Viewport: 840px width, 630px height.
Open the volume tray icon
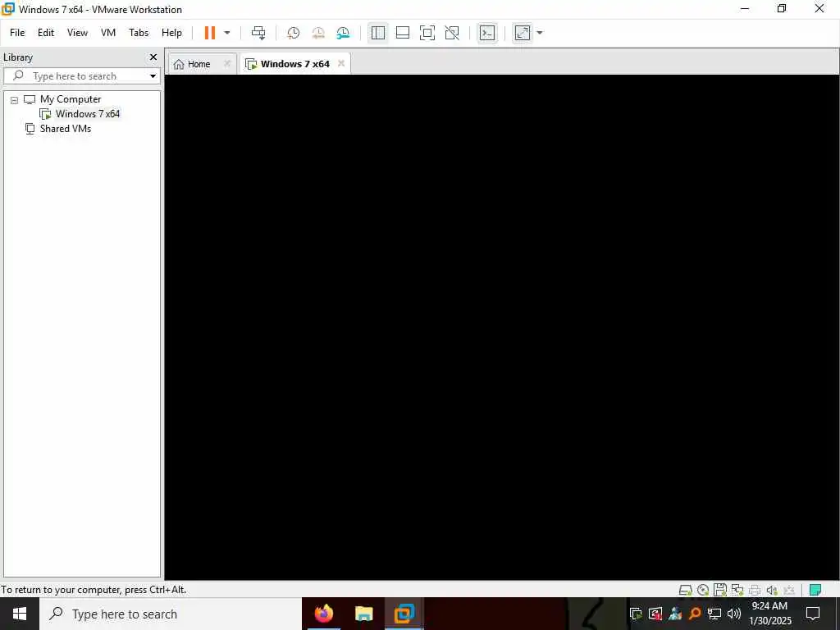tap(734, 614)
